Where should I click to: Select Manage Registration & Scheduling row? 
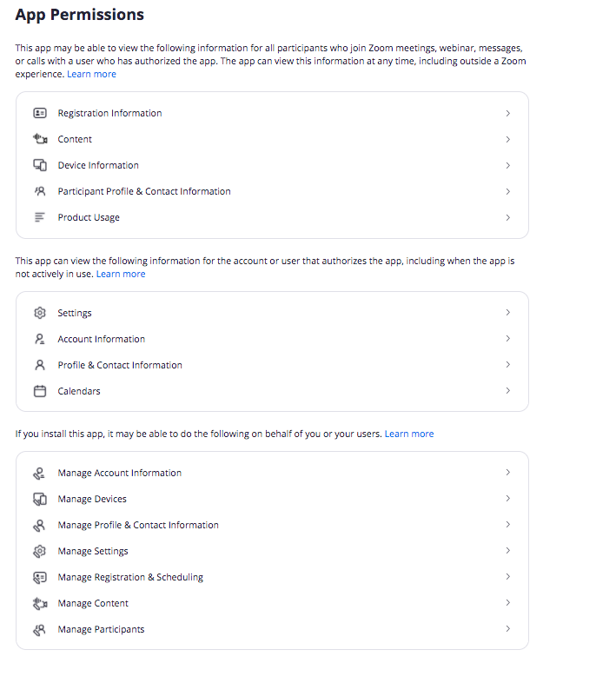point(272,577)
